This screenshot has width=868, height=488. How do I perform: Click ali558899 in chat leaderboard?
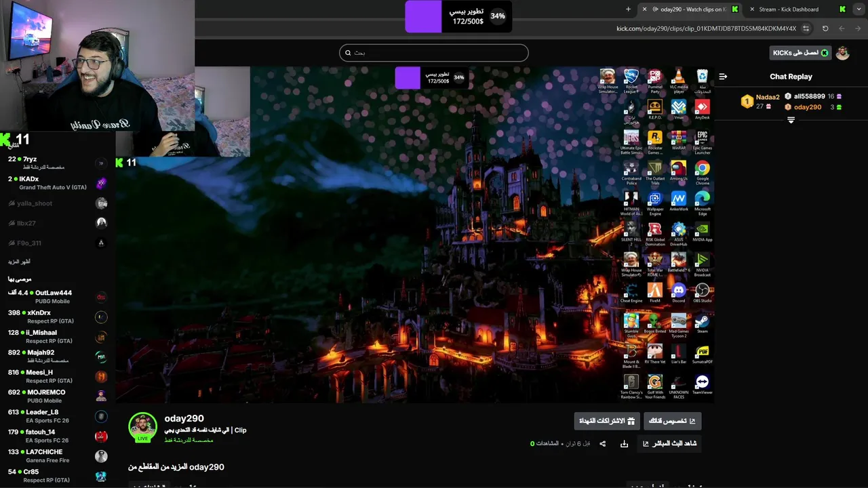[810, 96]
